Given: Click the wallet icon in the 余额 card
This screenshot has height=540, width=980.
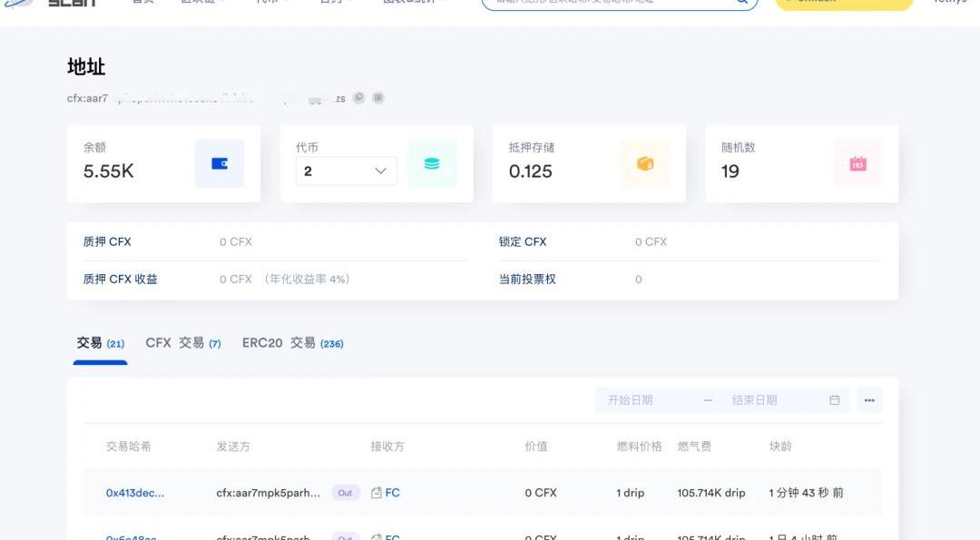Looking at the screenshot, I should (x=220, y=163).
